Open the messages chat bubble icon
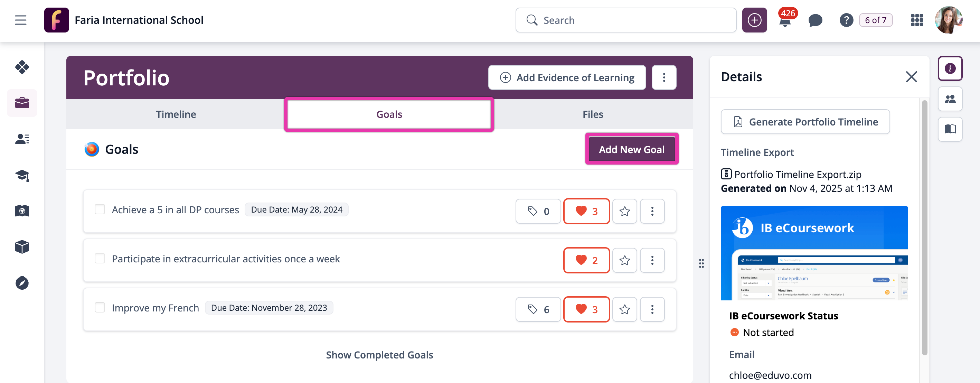 point(815,20)
